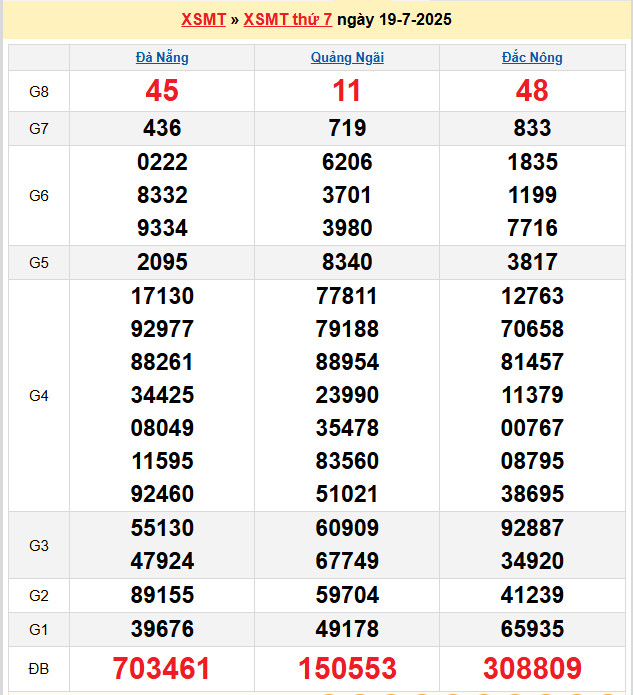Viewport: 633px width, 695px height.
Task: Click G4 number 17130
Action: click(162, 296)
